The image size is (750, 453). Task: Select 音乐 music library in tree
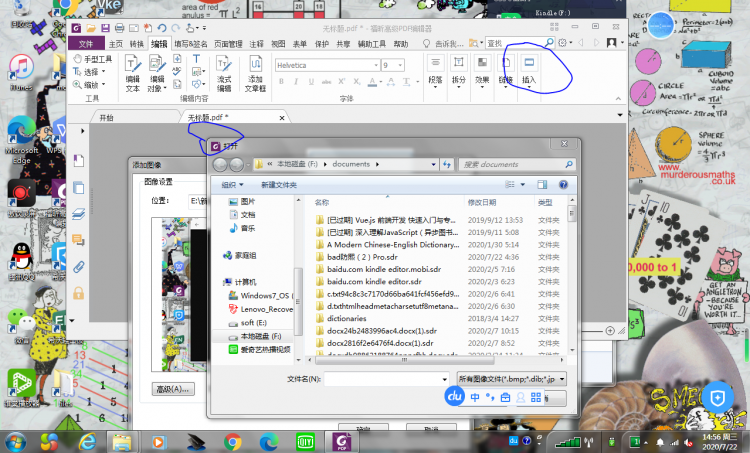pos(248,228)
